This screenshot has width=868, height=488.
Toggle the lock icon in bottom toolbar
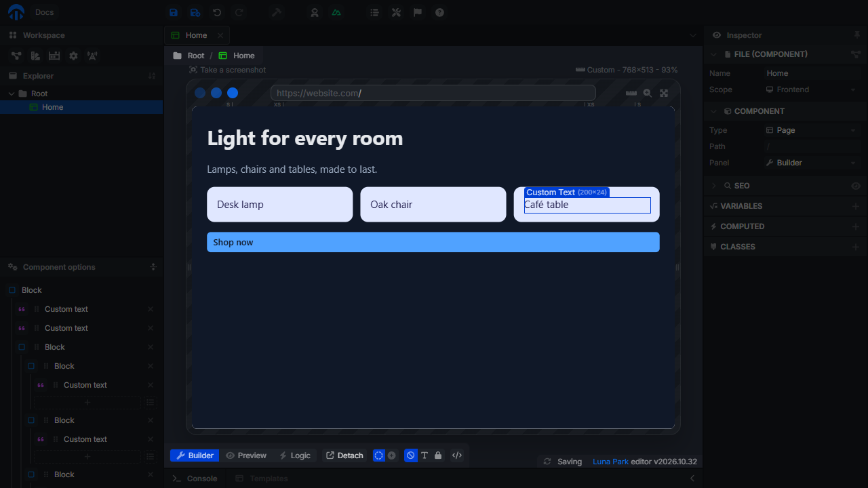click(438, 455)
